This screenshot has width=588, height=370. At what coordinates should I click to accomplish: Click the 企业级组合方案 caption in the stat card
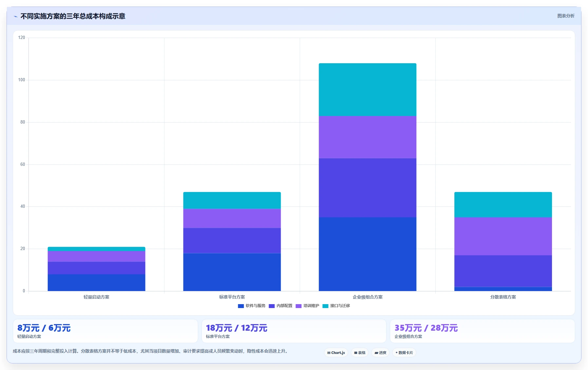coord(408,337)
